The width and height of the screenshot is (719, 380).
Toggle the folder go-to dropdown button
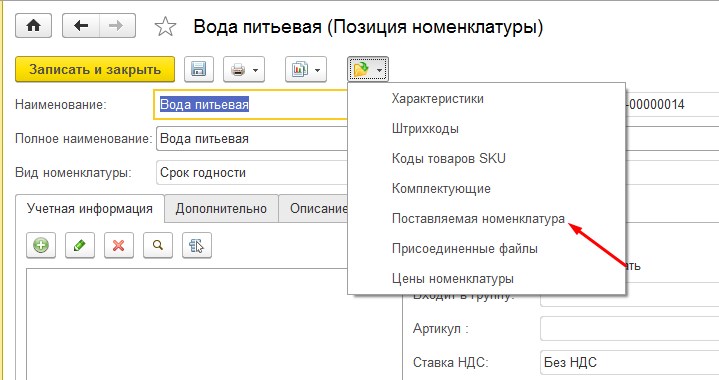[x=368, y=69]
